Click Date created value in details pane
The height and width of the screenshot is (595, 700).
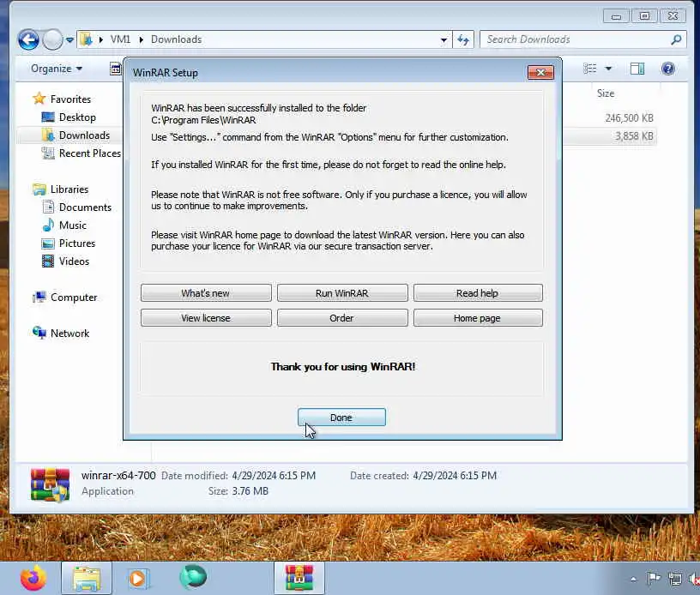[455, 476]
